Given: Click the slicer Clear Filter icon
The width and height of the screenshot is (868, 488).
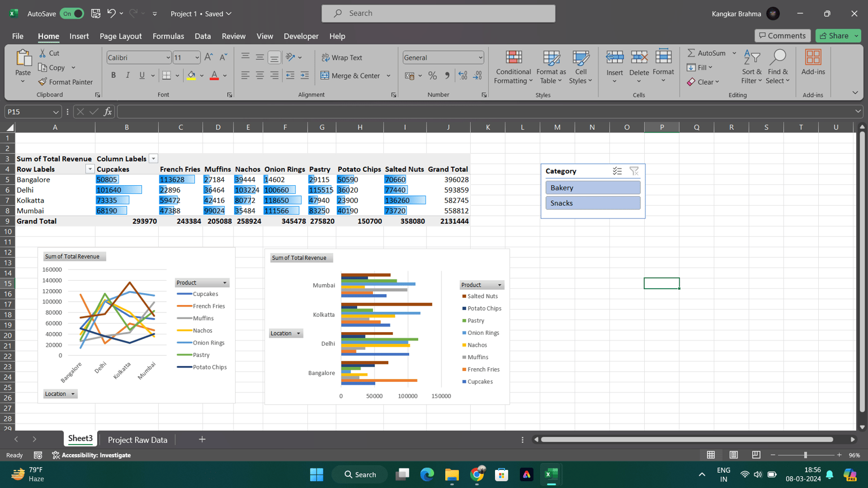Looking at the screenshot, I should [x=634, y=171].
